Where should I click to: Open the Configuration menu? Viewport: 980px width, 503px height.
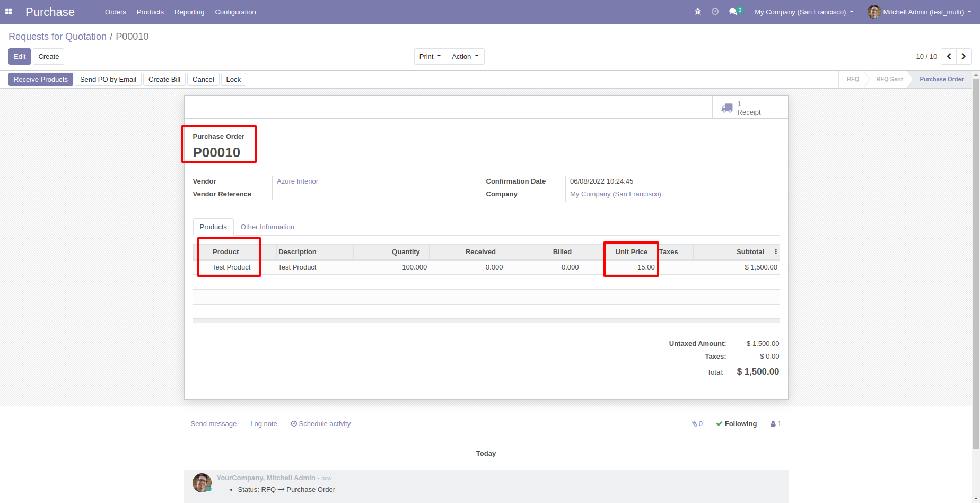click(235, 12)
